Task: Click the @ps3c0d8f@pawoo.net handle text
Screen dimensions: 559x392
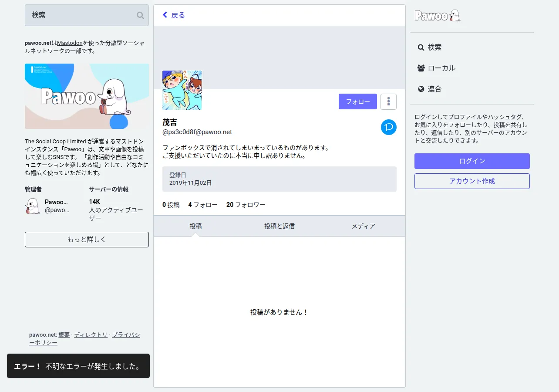Action: point(197,132)
